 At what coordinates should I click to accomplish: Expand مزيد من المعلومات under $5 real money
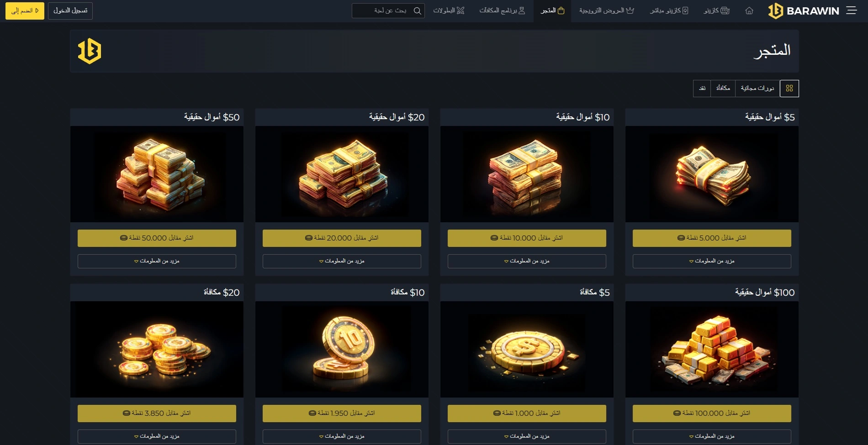coord(712,261)
